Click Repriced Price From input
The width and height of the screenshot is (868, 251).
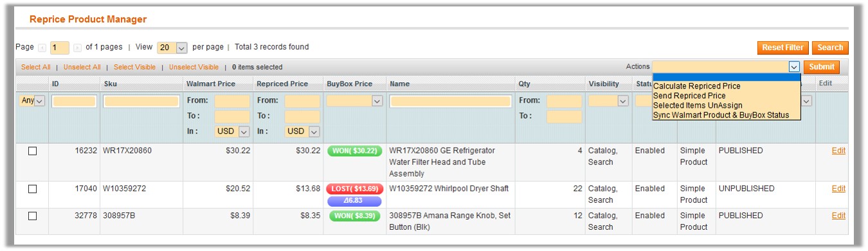302,101
